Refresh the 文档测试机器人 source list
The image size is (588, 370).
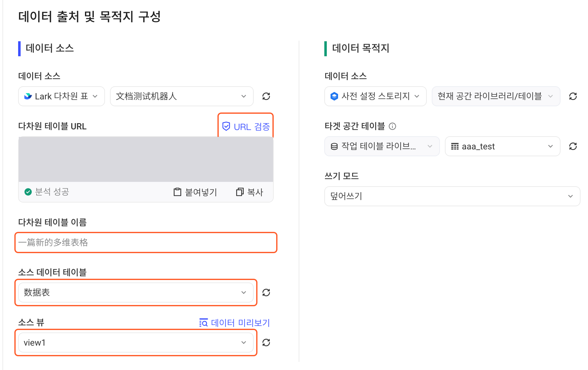click(266, 96)
